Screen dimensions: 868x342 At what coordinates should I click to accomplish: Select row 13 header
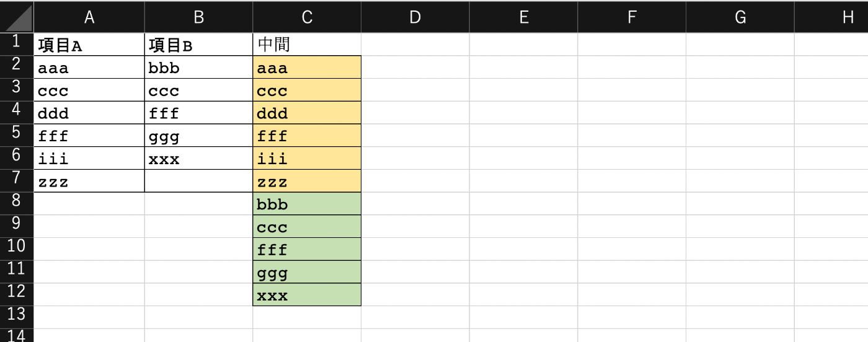[17, 317]
